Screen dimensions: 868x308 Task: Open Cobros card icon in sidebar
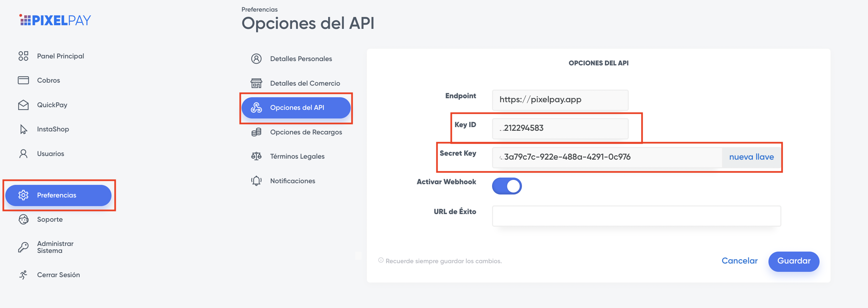click(x=23, y=80)
